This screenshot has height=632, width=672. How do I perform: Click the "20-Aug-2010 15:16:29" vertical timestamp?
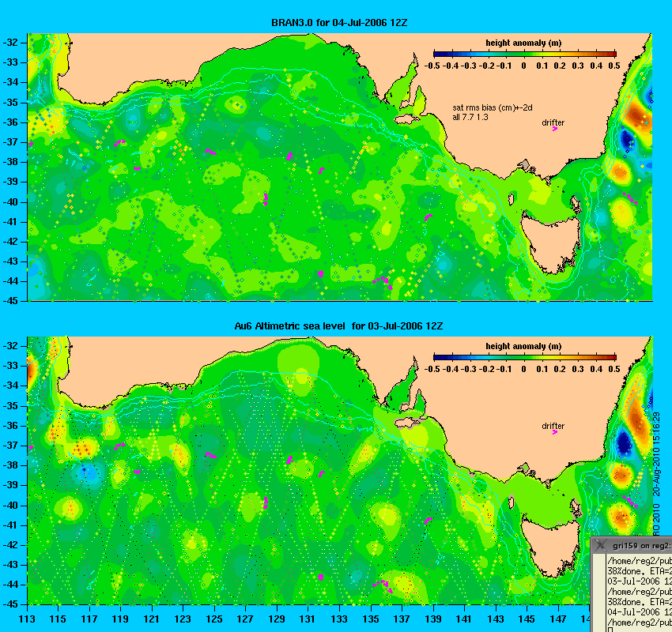coord(656,454)
